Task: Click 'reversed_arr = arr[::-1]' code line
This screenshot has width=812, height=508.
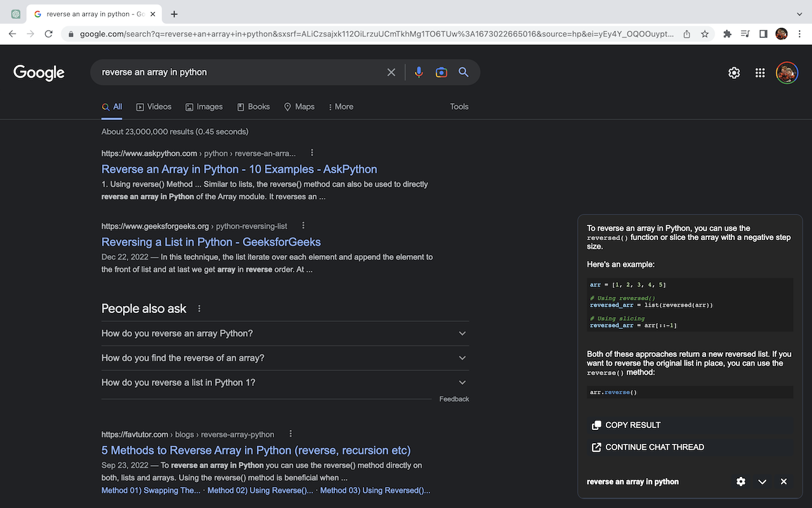Action: pyautogui.click(x=633, y=326)
